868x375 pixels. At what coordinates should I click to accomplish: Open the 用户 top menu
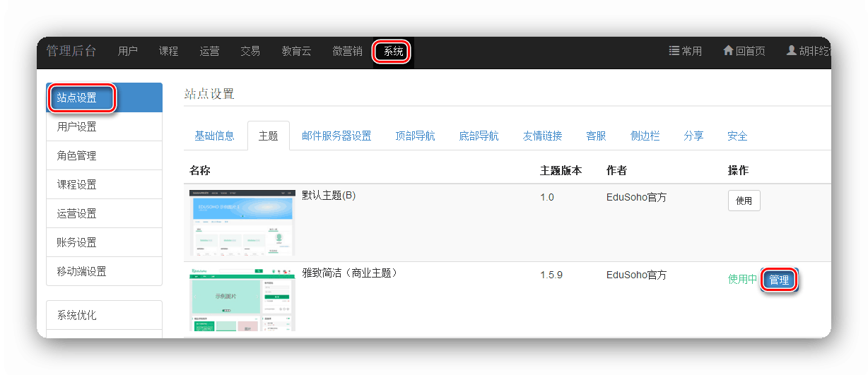(128, 51)
